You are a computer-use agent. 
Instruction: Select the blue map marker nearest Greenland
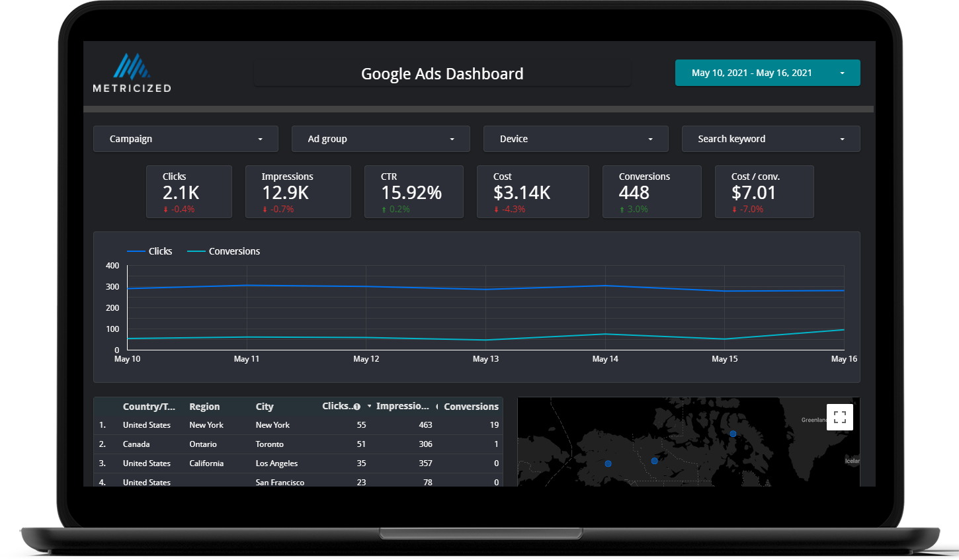(733, 434)
